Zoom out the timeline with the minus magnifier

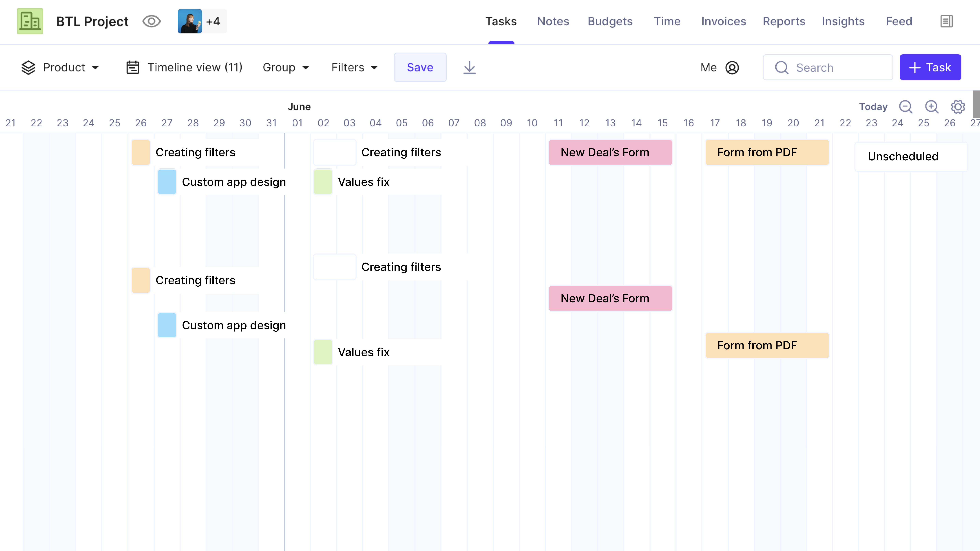pos(905,107)
